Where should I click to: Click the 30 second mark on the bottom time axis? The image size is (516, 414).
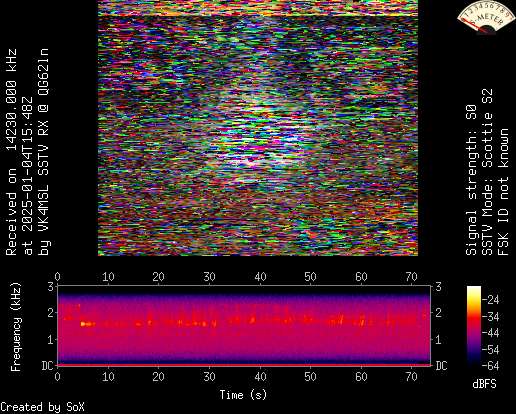[209, 377]
